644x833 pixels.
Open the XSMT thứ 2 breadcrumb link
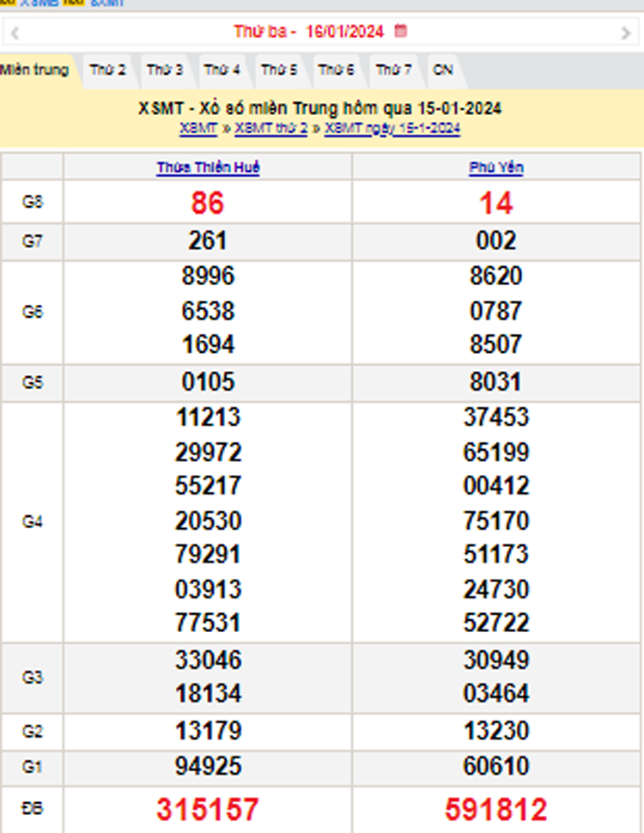(270, 128)
